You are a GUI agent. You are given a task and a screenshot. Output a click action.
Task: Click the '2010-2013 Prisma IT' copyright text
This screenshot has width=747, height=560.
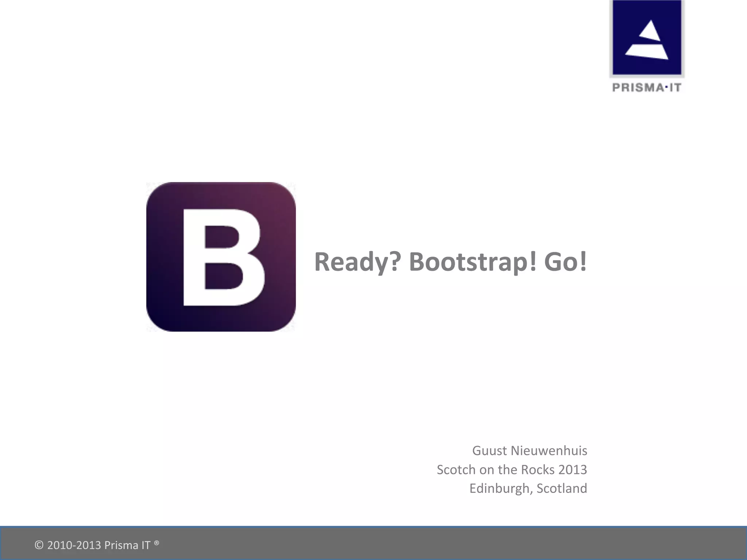tap(98, 545)
